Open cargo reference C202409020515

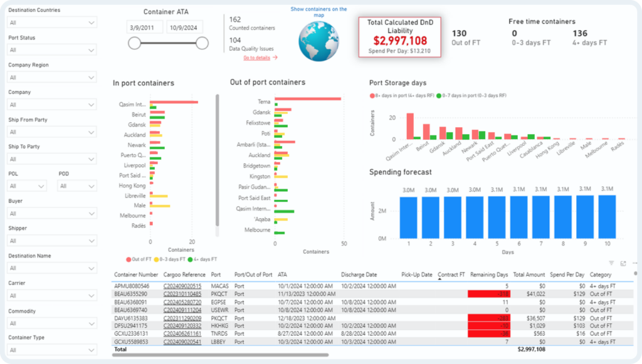(x=182, y=286)
